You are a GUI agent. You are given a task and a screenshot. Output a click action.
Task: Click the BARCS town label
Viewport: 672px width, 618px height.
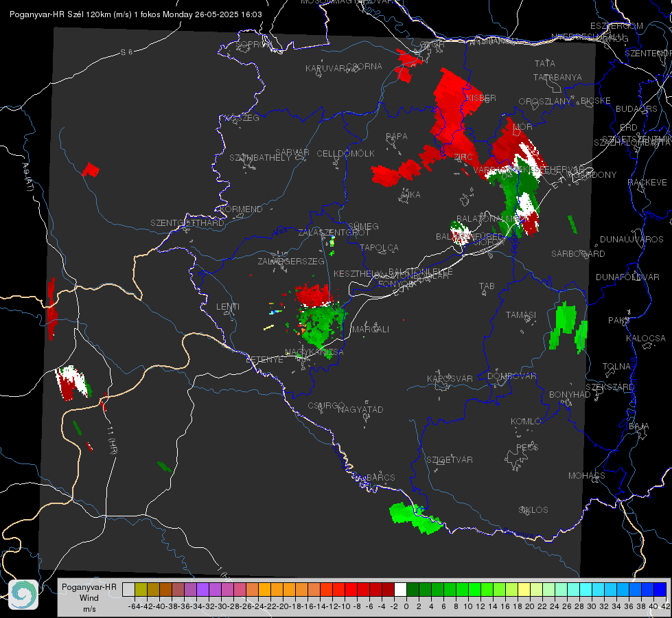click(380, 477)
